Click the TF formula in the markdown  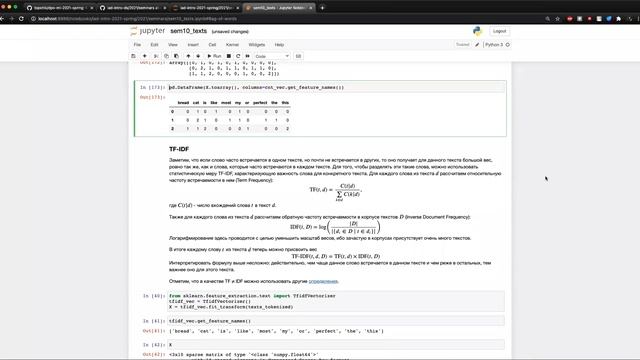point(336,192)
